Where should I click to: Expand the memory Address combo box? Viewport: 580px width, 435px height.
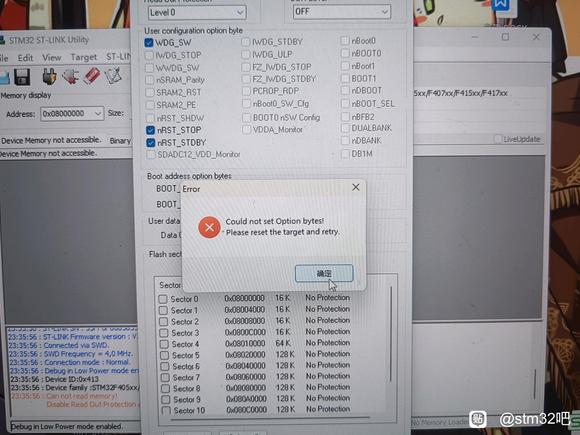[x=72, y=114]
